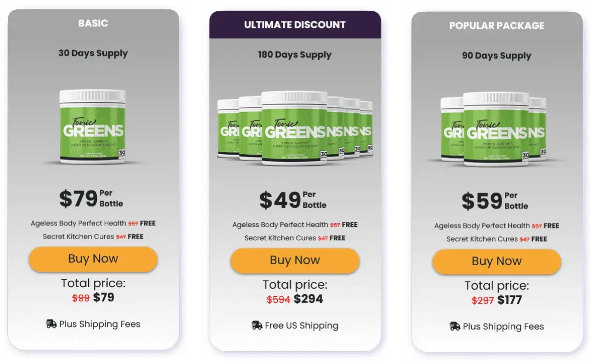Click the three-bottle image in Popular Package card
The image size is (592, 364).
coord(496,127)
